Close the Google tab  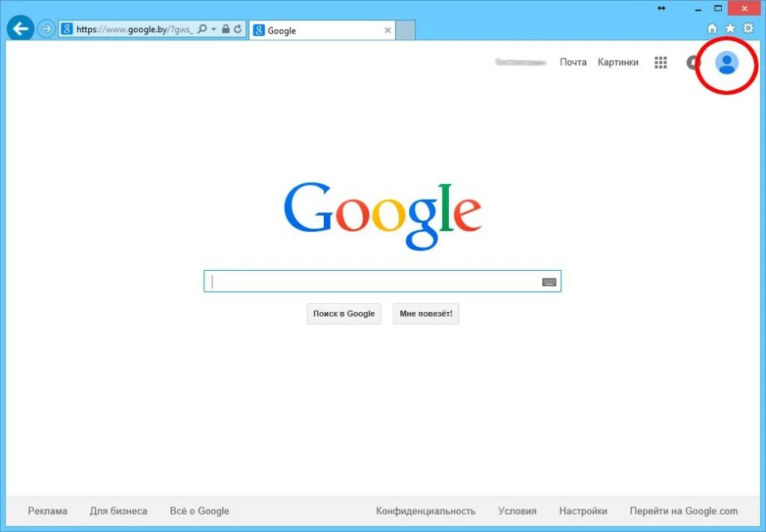[387, 30]
